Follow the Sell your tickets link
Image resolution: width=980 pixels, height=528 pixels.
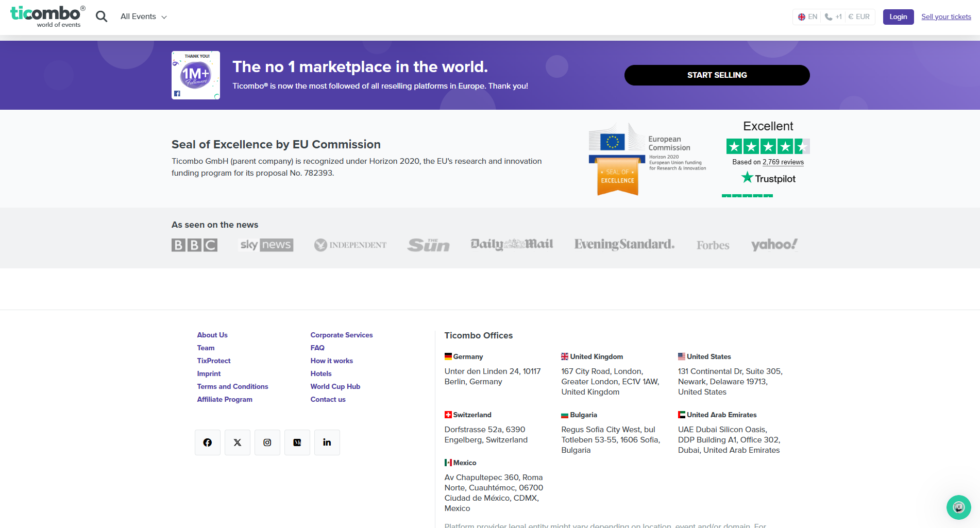(x=946, y=16)
